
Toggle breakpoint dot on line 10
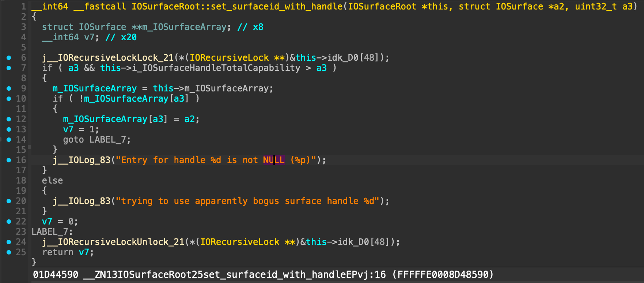pyautogui.click(x=9, y=99)
